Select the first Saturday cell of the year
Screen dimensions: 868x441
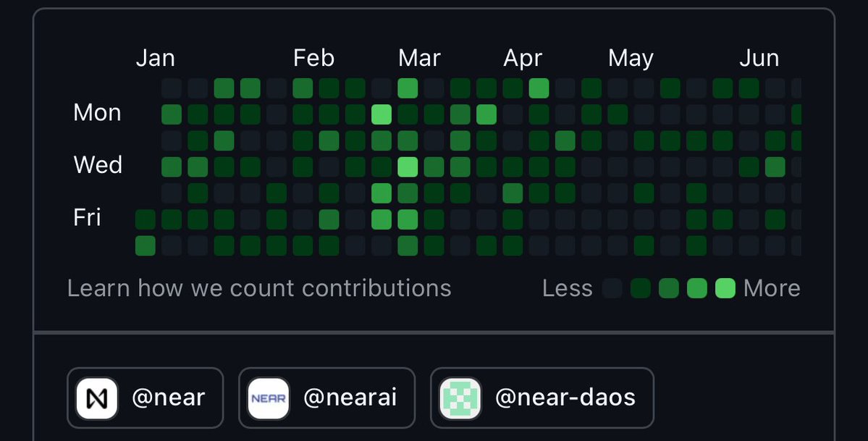point(146,245)
